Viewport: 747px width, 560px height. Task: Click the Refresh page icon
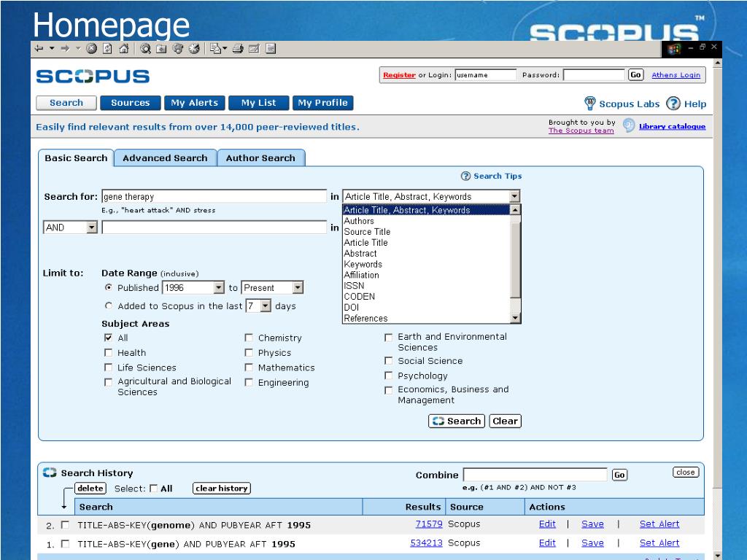(108, 49)
